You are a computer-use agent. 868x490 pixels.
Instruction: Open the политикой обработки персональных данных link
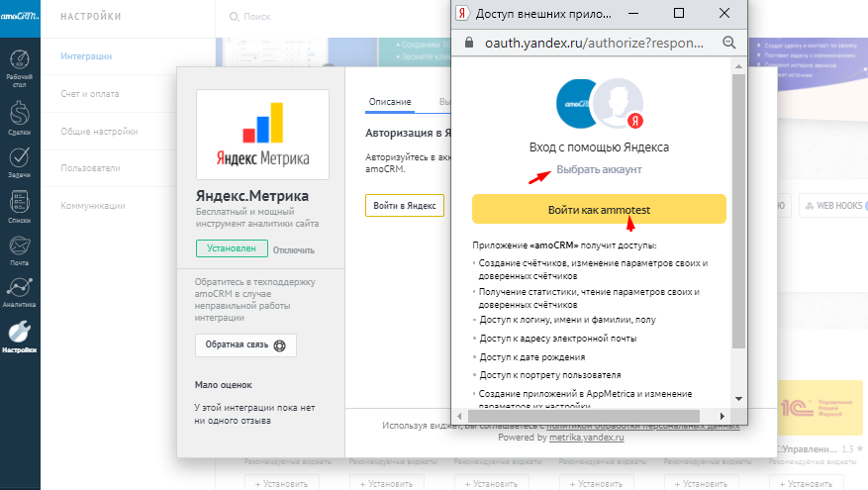(x=642, y=426)
